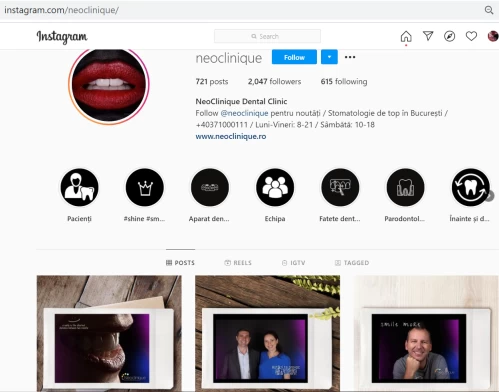The width and height of the screenshot is (499, 392).
Task: Click into the Search field
Action: tap(267, 36)
